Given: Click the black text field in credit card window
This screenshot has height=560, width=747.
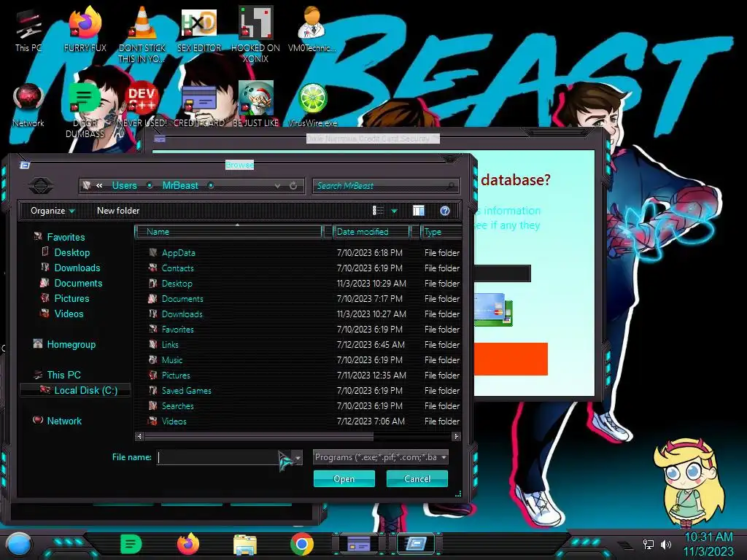Looking at the screenshot, I should tap(502, 273).
